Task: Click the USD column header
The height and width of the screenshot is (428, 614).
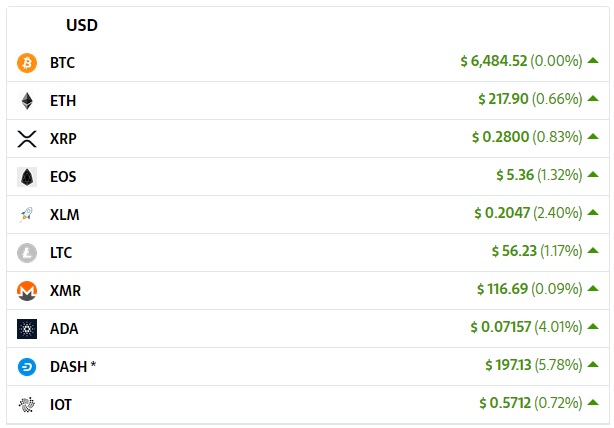Action: [x=82, y=25]
